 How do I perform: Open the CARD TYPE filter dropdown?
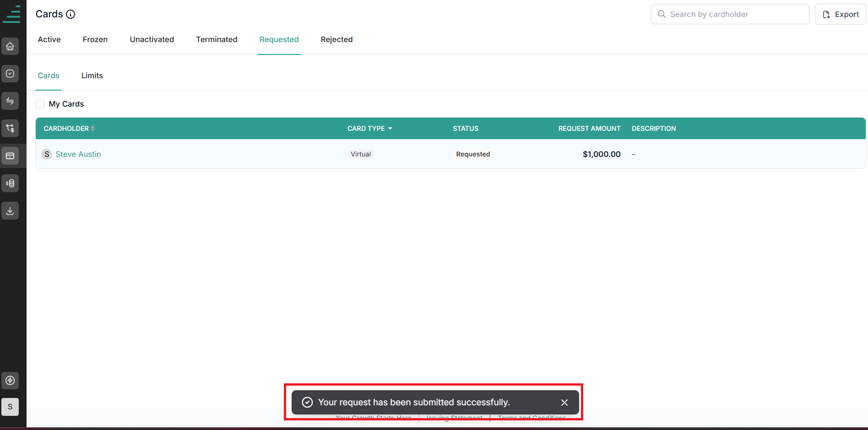pos(390,129)
